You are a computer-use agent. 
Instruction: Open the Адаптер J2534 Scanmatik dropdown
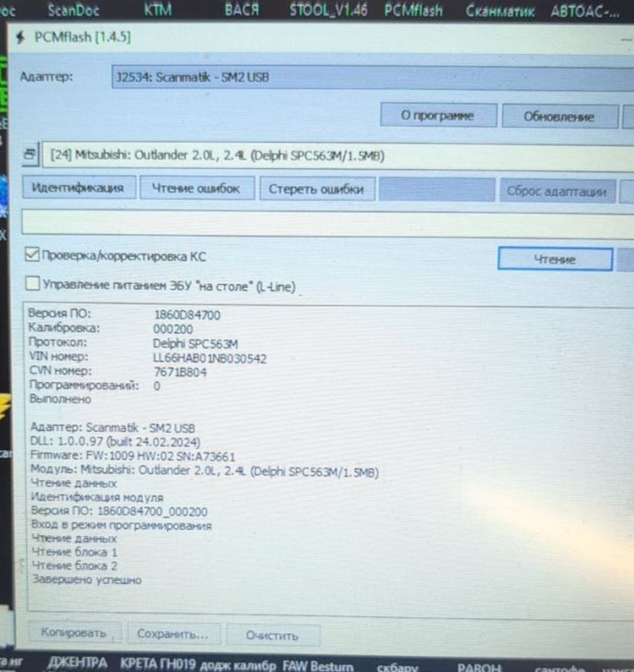(373, 78)
